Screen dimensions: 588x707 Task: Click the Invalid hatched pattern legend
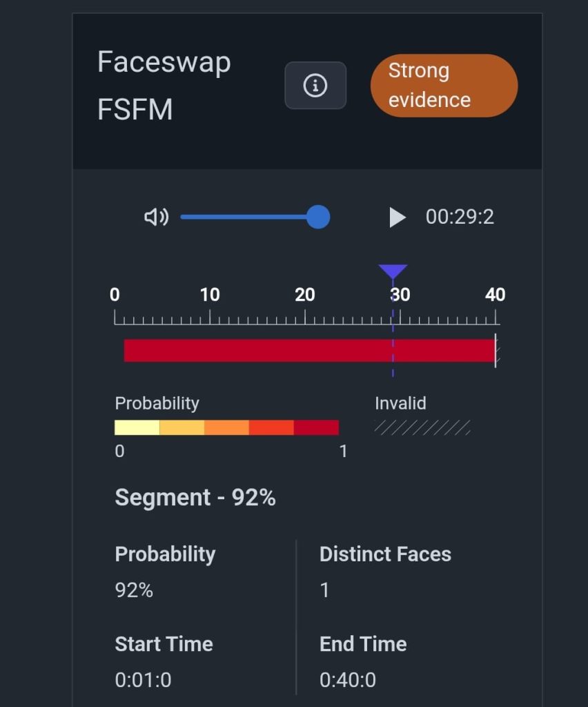pos(422,427)
